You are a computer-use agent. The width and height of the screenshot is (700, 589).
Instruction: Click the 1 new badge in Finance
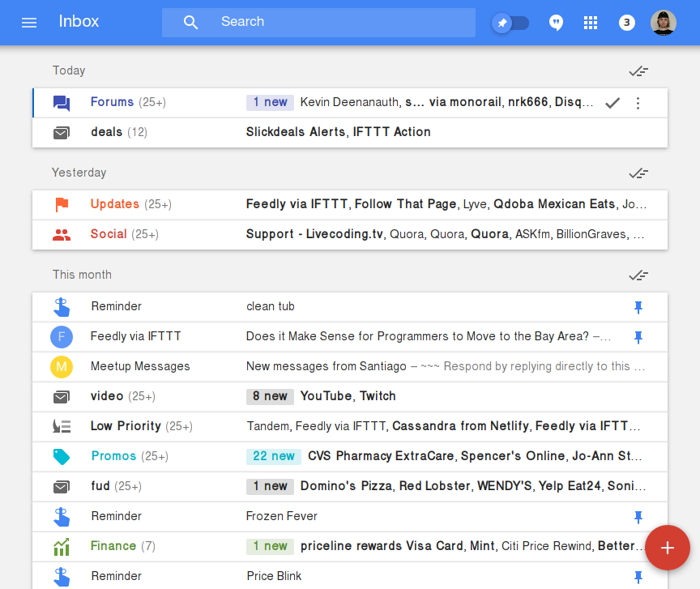tap(270, 546)
